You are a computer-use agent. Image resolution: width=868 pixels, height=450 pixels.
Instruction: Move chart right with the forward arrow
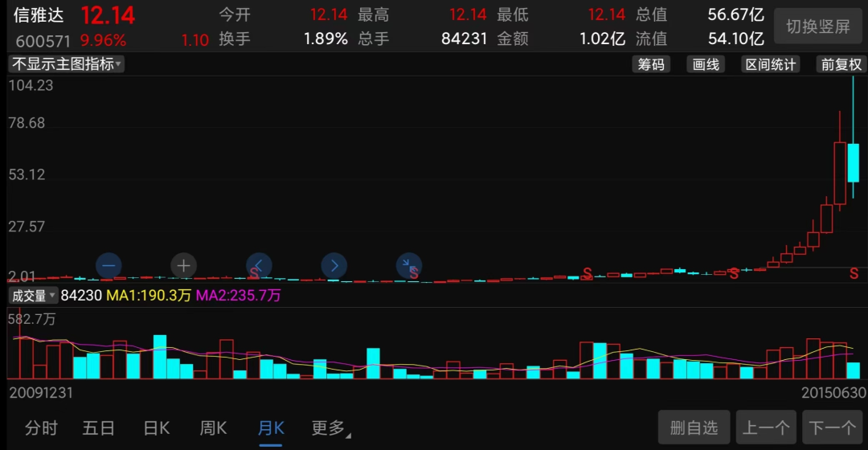click(x=334, y=266)
